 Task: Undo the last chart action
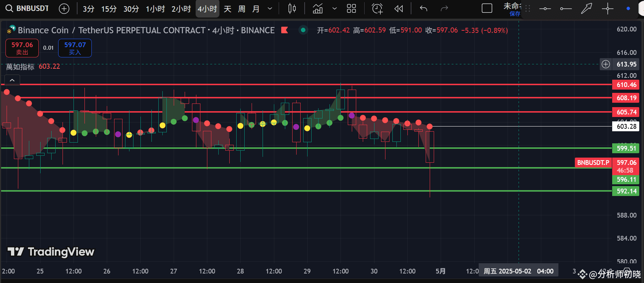(423, 8)
